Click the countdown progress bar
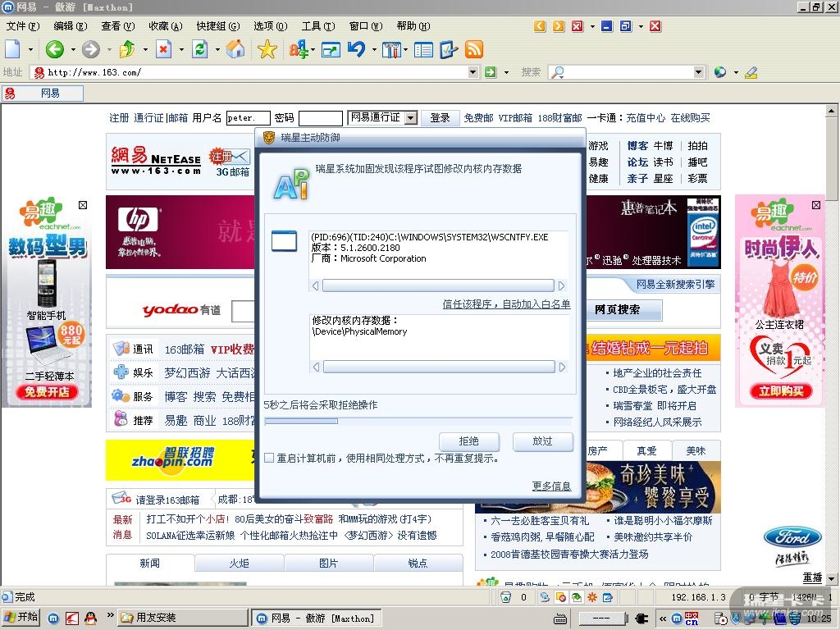 [418, 421]
